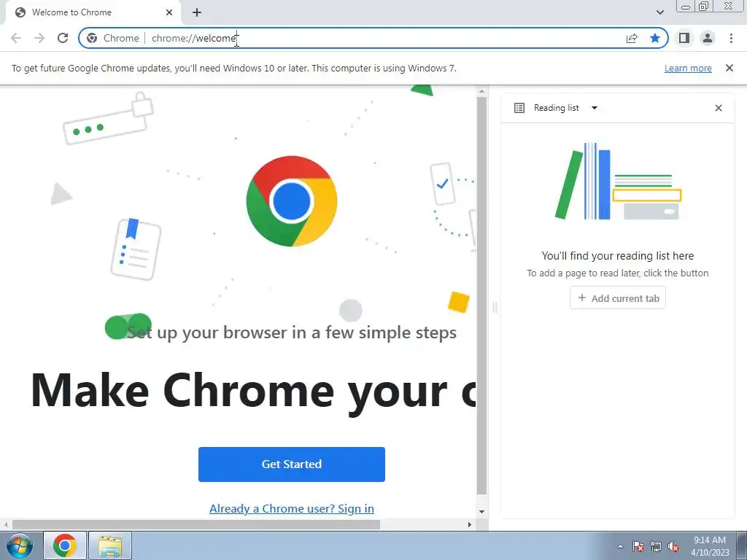Click vertical scrollbar down arrow
Viewport: 747px width, 560px height.
click(x=481, y=512)
